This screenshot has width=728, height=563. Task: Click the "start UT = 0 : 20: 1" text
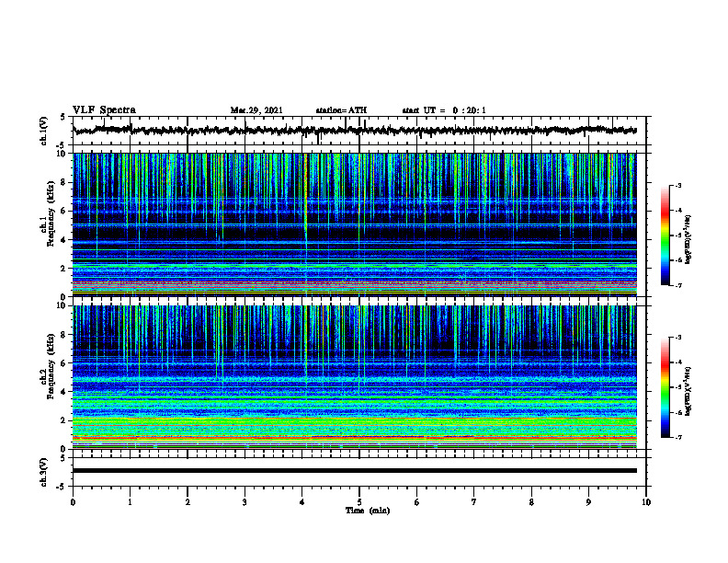[444, 110]
